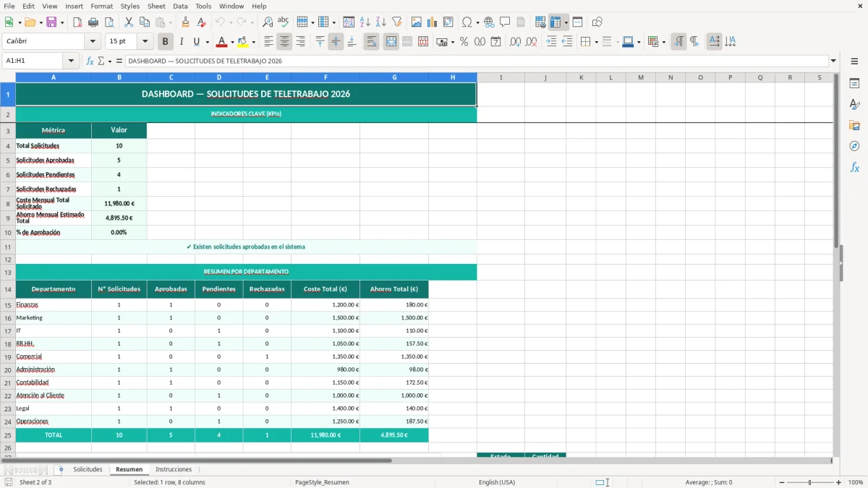868x488 pixels.
Task: Open Freeze Rows and Columns dropdown
Action: tap(566, 22)
